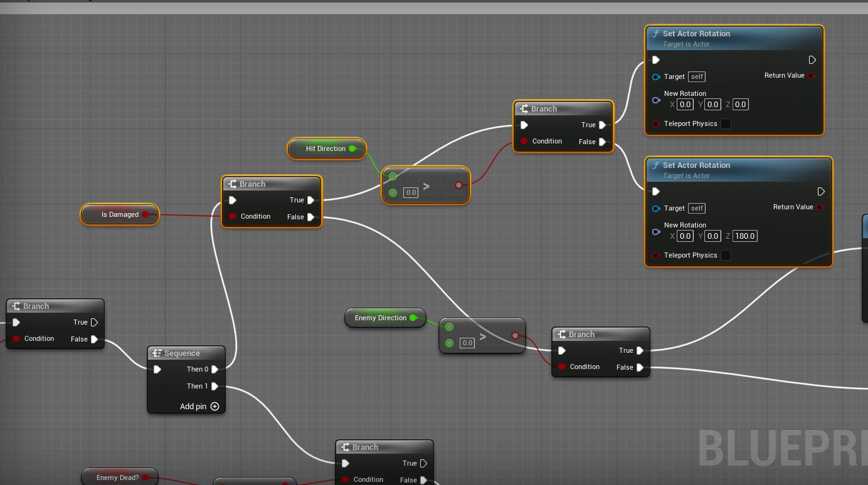Viewport: 868px width, 485px height.
Task: Click True pin on Branch wired to Is Damaged
Action: 310,201
